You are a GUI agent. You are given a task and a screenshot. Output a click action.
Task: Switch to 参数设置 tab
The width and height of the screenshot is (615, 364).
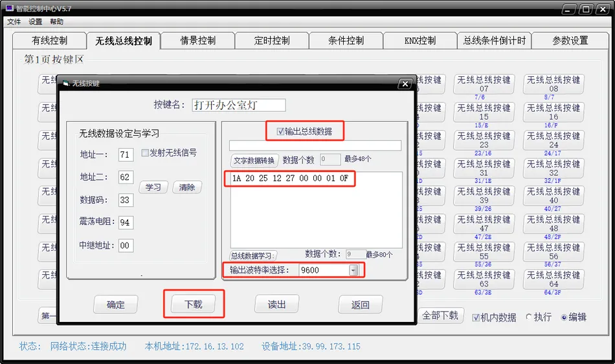tap(570, 41)
